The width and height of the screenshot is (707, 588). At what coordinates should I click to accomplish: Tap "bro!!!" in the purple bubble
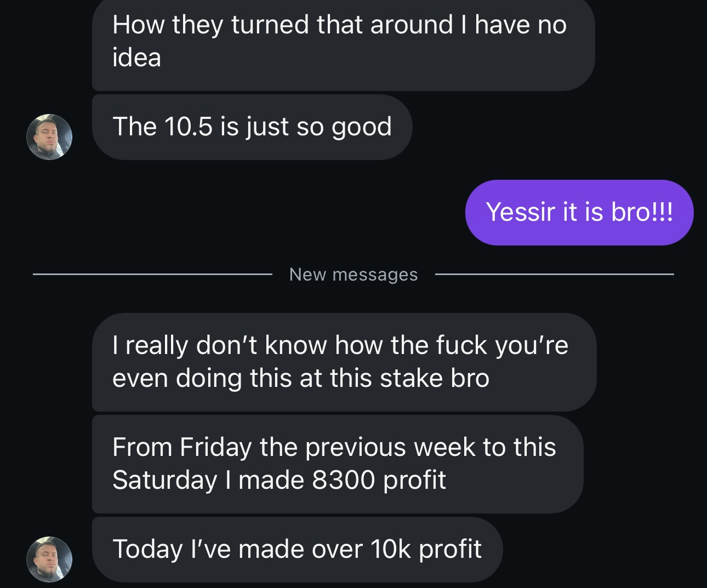click(x=642, y=213)
